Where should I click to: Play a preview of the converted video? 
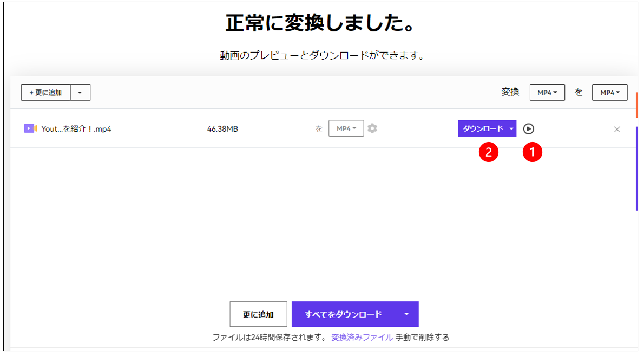click(530, 129)
